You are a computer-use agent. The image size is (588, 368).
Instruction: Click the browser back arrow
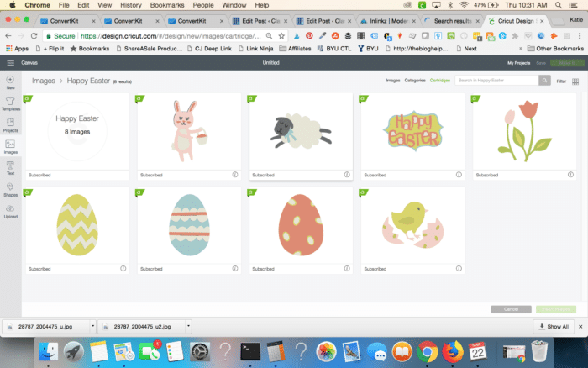tap(8, 35)
